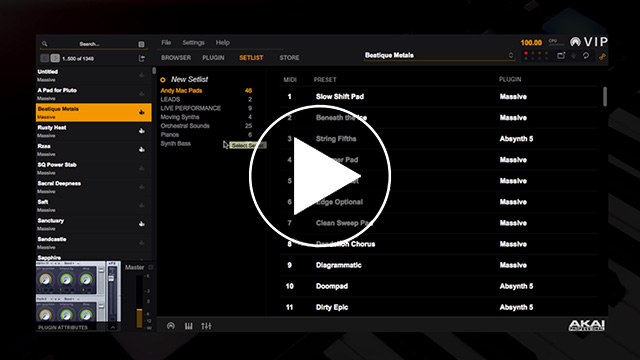Image resolution: width=640 pixels, height=360 pixels.
Task: Select the LIVE PERFORMANCE setlist
Action: [x=191, y=108]
